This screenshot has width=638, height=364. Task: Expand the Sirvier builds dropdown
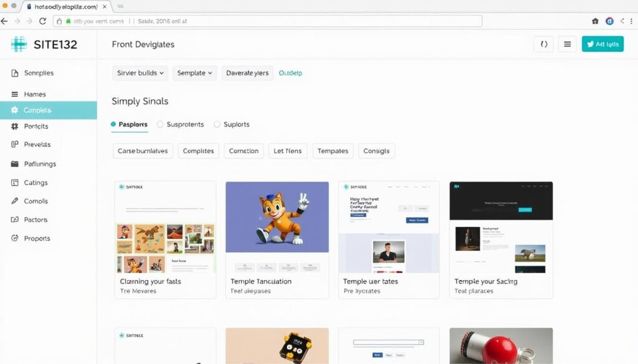pos(140,73)
